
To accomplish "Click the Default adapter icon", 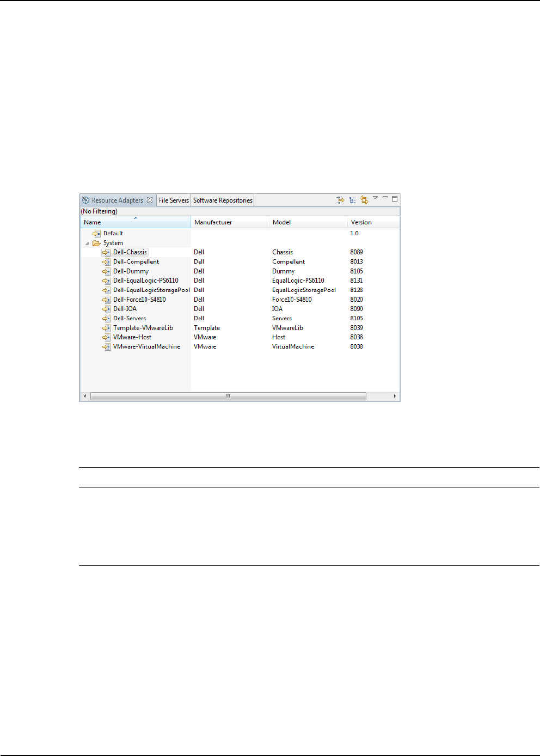I will pyautogui.click(x=96, y=233).
